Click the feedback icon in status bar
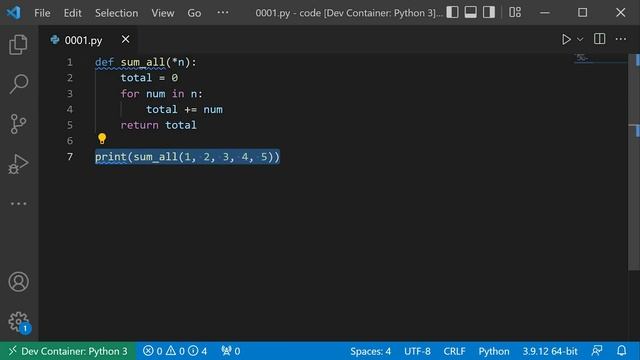The image size is (640, 360). (597, 351)
